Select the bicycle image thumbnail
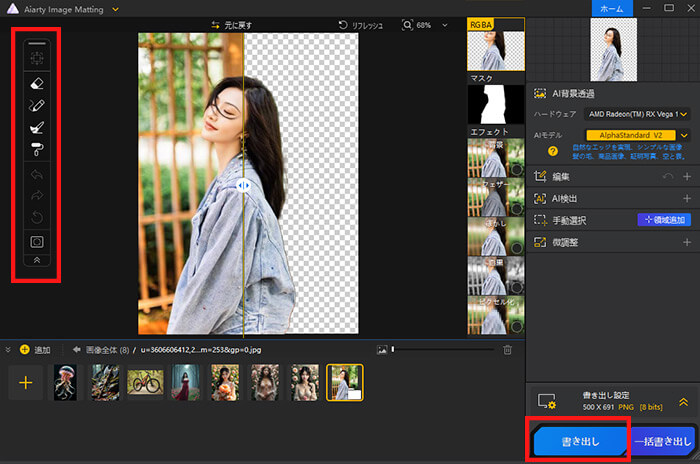The height and width of the screenshot is (464, 700). click(145, 382)
